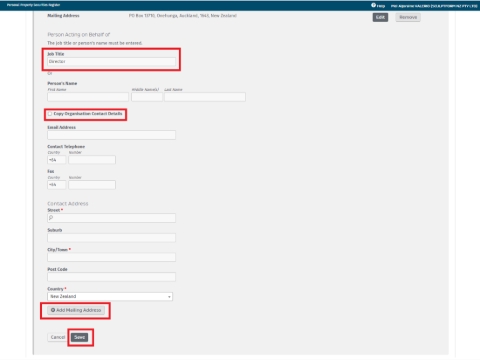Open Help from the top bar
Screen dimensions: 480x360
378,5
